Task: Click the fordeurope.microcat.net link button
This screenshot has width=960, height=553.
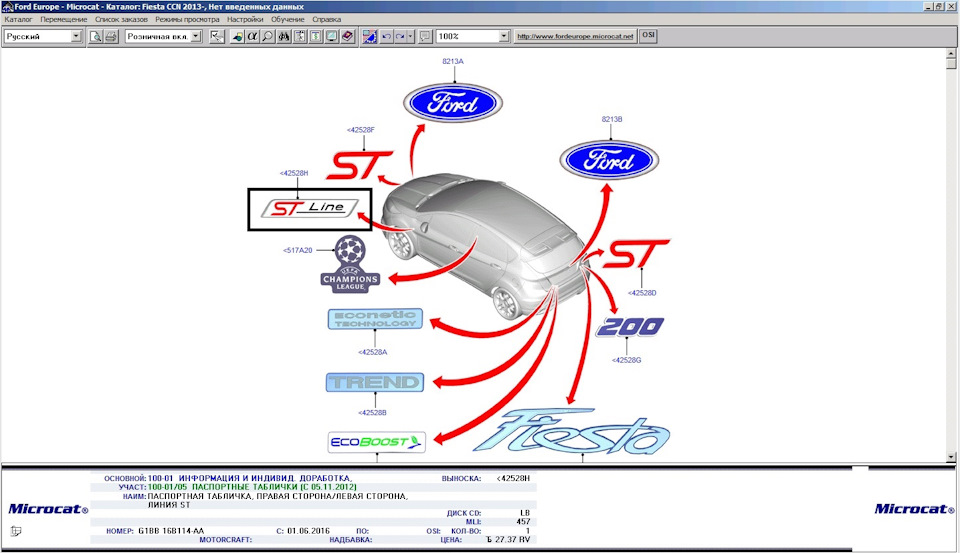Action: click(x=575, y=36)
